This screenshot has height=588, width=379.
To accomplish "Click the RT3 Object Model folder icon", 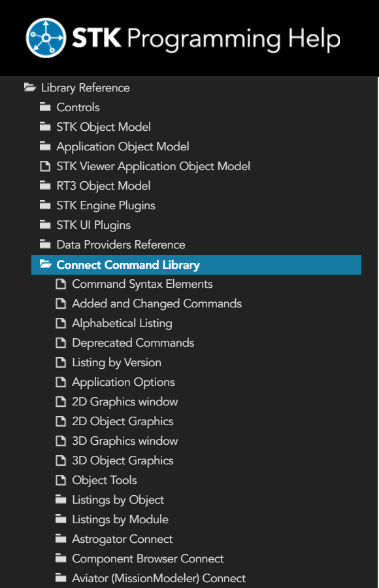I will pos(45,185).
